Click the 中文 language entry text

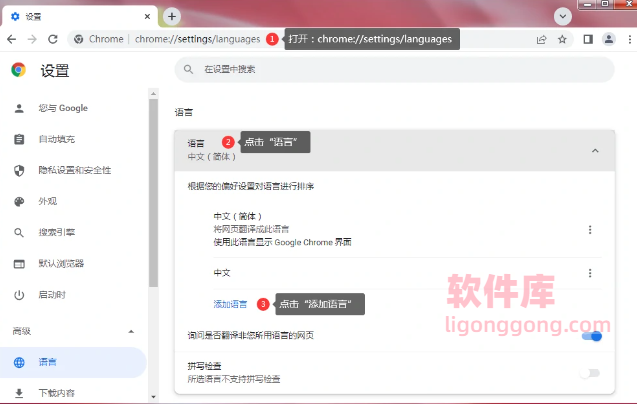[222, 273]
